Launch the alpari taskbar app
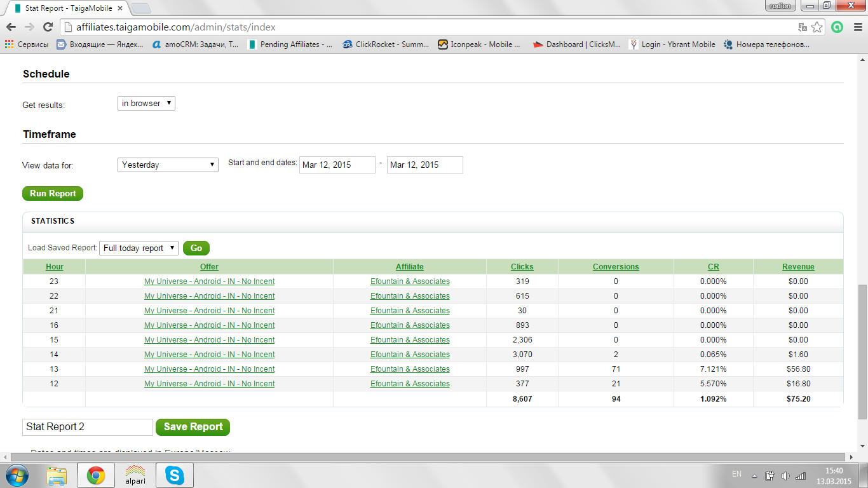Screen dimensions: 868x488 (135, 475)
